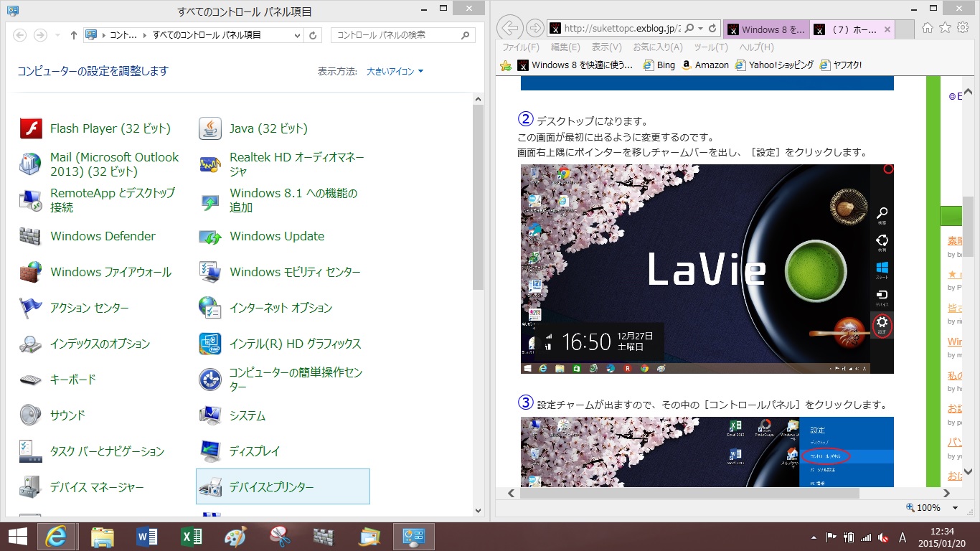980x551 pixels.
Task: Click the LaVie desktop screenshot image
Action: [707, 269]
